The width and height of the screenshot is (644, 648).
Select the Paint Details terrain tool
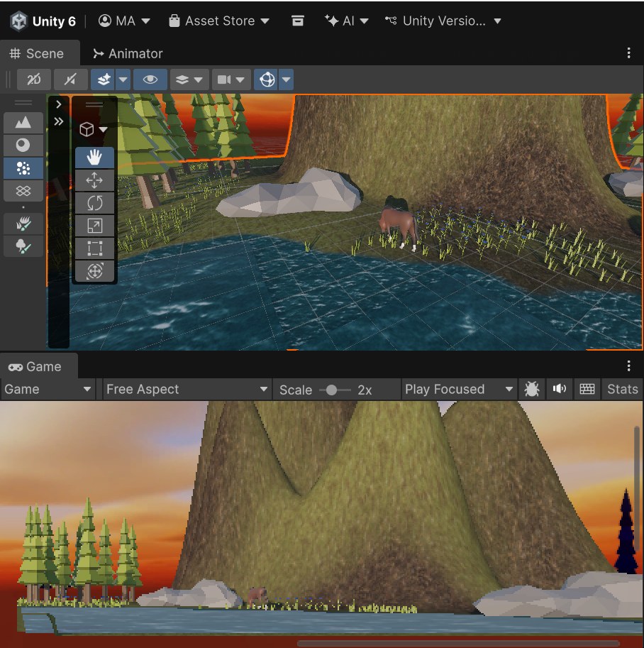point(23,224)
